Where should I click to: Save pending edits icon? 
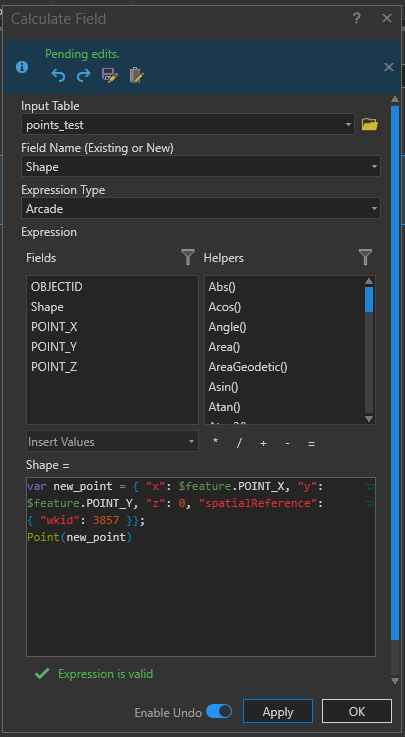point(110,75)
